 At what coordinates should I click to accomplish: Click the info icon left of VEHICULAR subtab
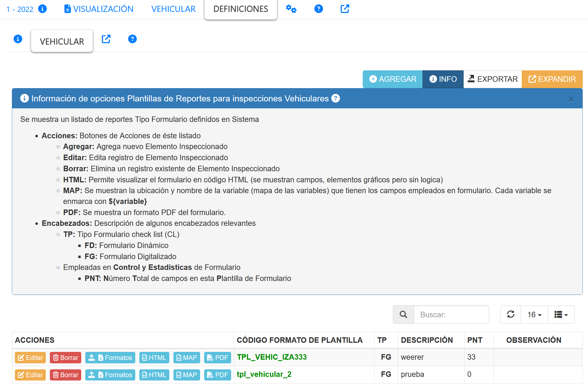(x=18, y=39)
